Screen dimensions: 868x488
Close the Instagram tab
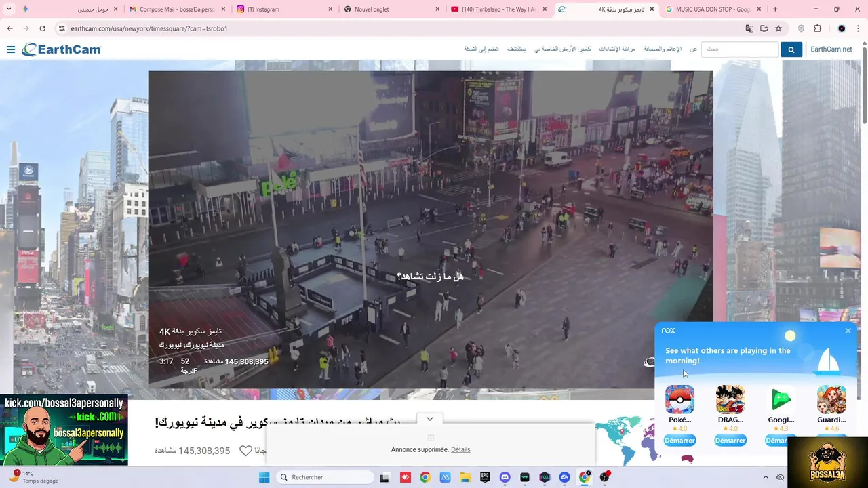point(330,9)
